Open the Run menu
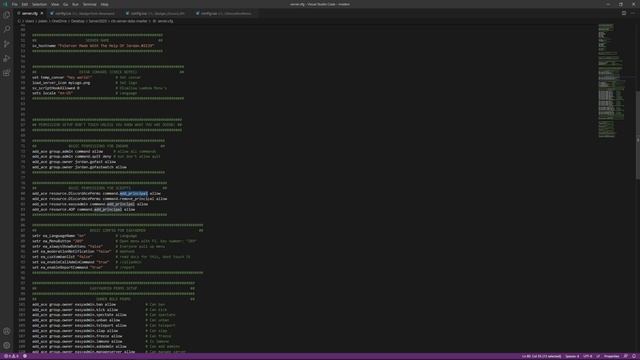 [75, 4]
